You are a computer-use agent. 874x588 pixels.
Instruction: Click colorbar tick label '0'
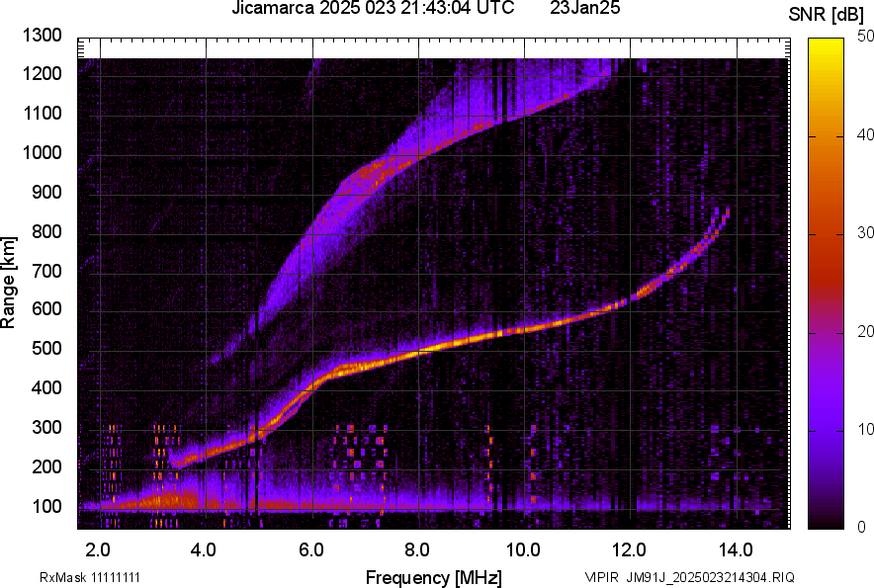[x=862, y=527]
